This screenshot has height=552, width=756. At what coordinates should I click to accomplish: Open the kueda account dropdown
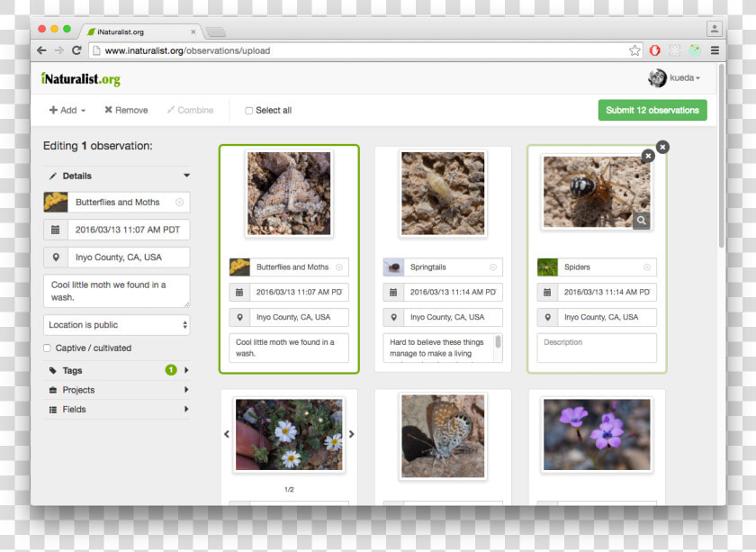point(685,77)
